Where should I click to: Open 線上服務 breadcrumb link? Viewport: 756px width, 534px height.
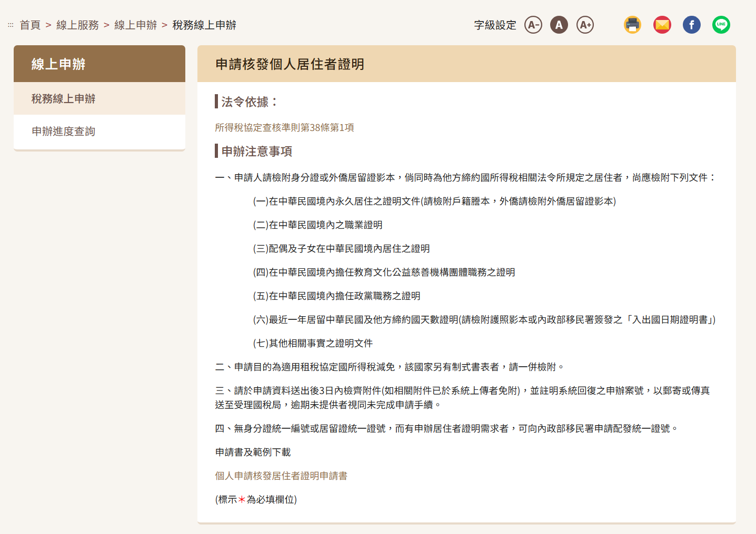pos(77,25)
